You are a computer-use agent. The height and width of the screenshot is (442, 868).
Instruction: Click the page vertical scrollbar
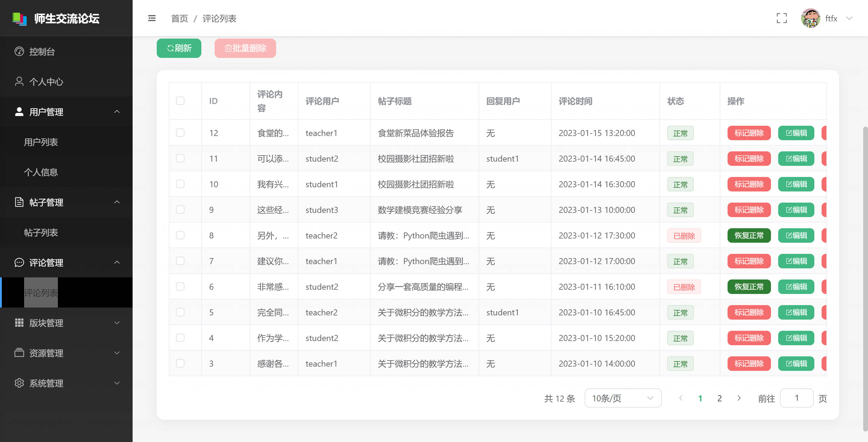(x=865, y=279)
